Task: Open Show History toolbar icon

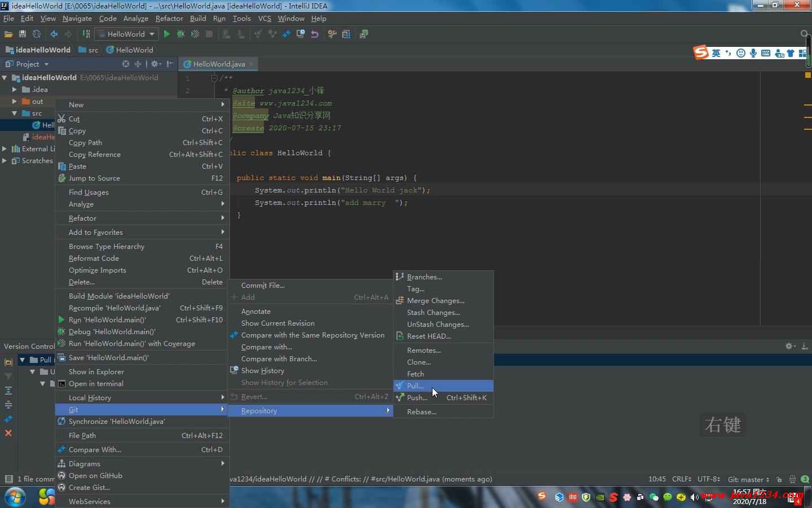Action: tap(301, 34)
